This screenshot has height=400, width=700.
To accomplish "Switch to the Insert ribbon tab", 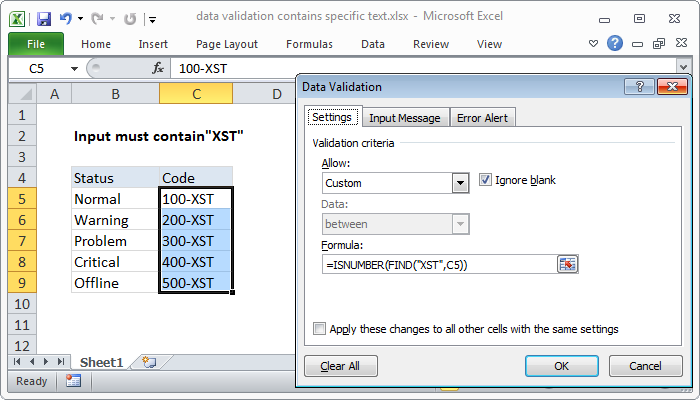I will [x=153, y=44].
